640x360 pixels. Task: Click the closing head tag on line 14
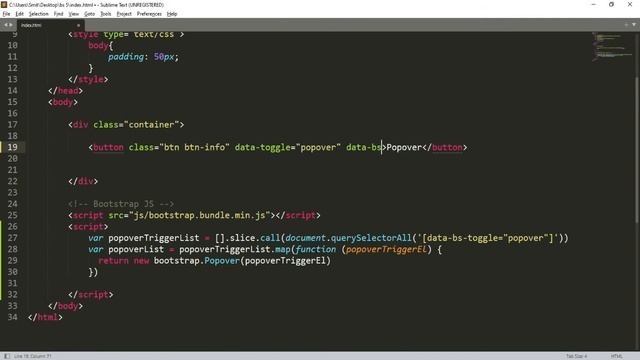tap(65, 91)
